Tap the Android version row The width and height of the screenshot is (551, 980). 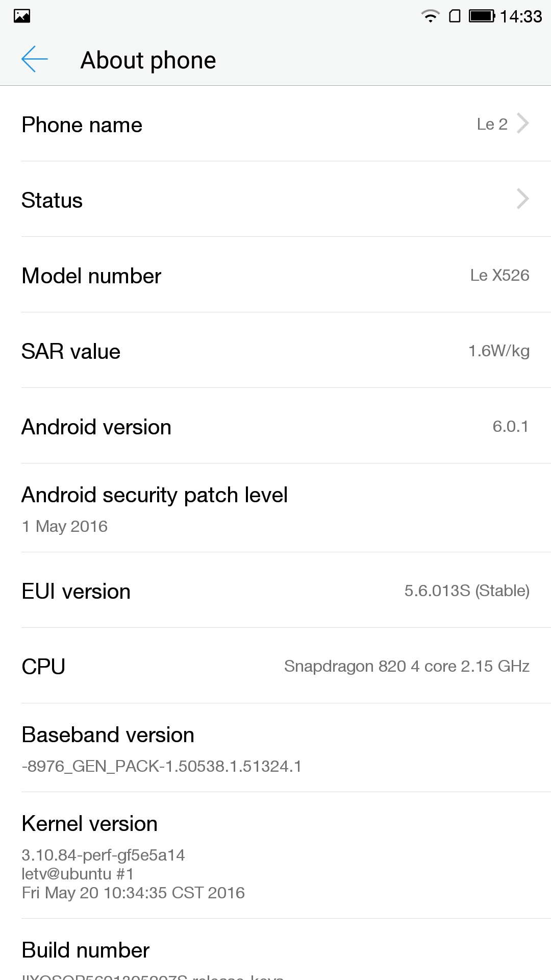click(275, 427)
